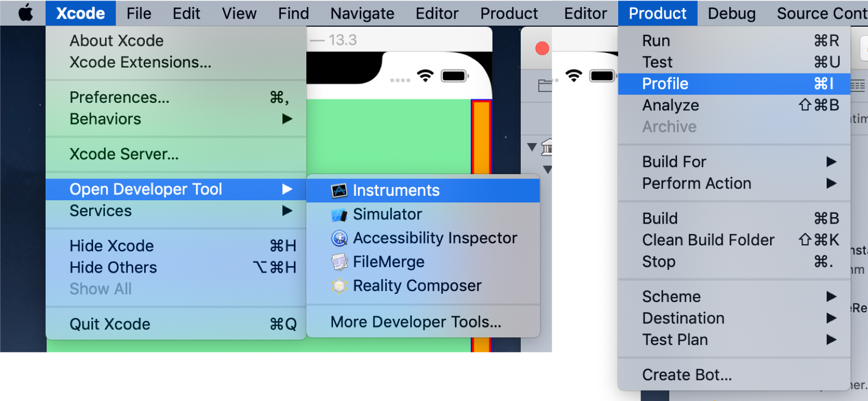Click the FileMerge icon
Image resolution: width=868 pixels, height=401 pixels.
[x=339, y=262]
